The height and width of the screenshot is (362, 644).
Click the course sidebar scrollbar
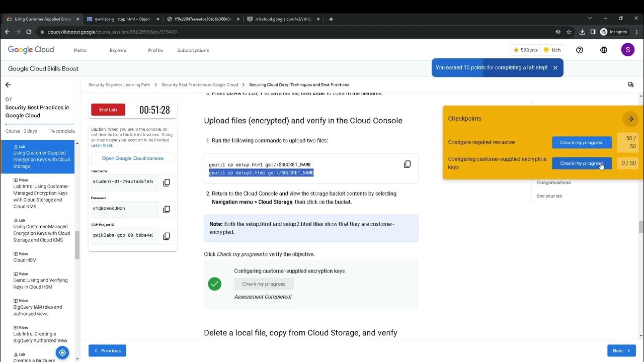pyautogui.click(x=77, y=245)
